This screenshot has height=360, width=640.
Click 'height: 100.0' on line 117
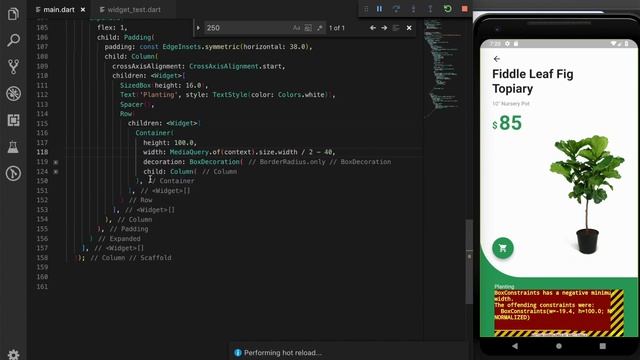(170, 142)
